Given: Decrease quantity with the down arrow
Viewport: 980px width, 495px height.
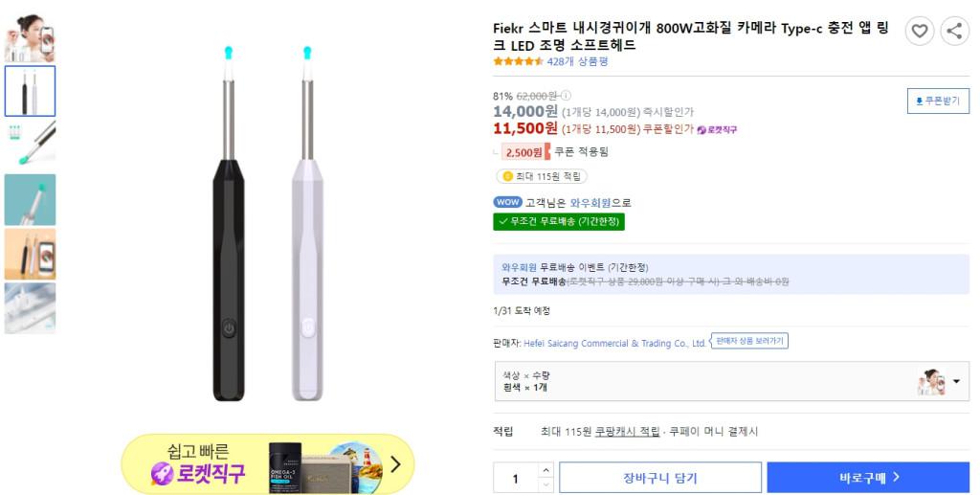Looking at the screenshot, I should (x=546, y=485).
